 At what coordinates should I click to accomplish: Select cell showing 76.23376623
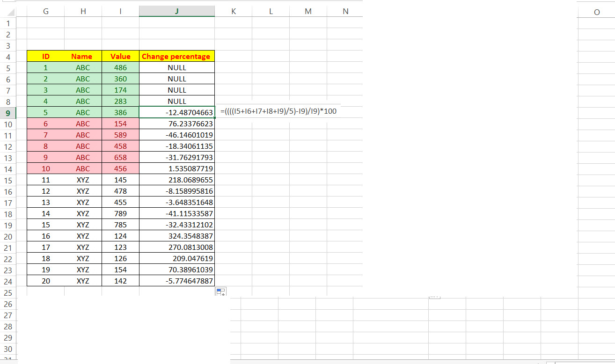point(177,124)
